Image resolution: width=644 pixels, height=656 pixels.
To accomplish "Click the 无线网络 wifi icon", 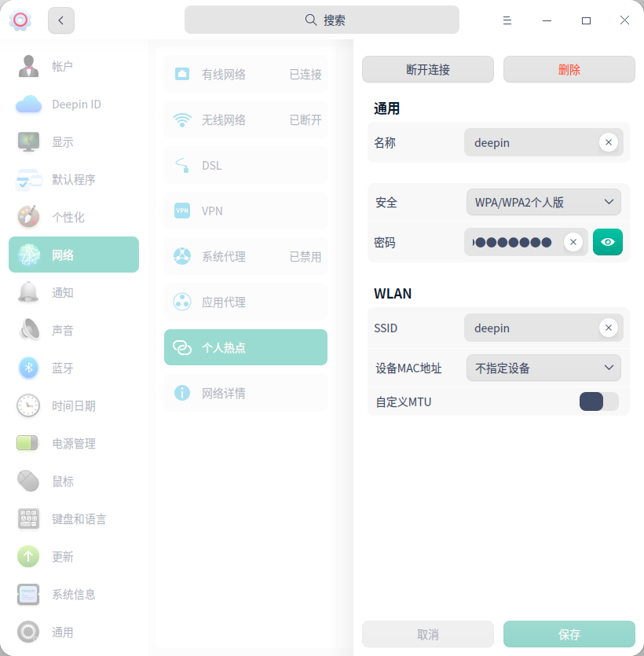I will (182, 120).
